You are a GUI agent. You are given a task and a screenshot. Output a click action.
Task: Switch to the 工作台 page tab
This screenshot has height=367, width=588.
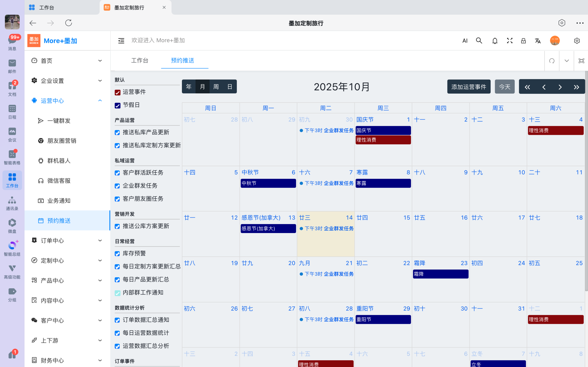coord(139,60)
